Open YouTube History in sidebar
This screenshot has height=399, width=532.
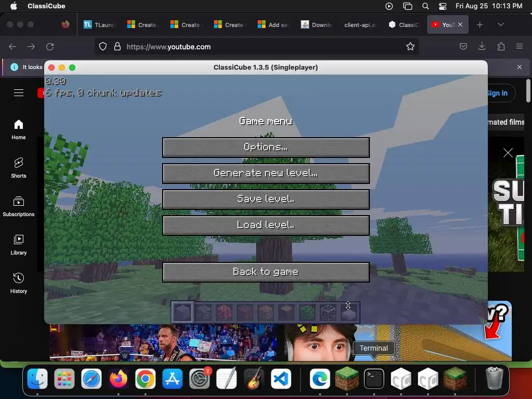[19, 283]
